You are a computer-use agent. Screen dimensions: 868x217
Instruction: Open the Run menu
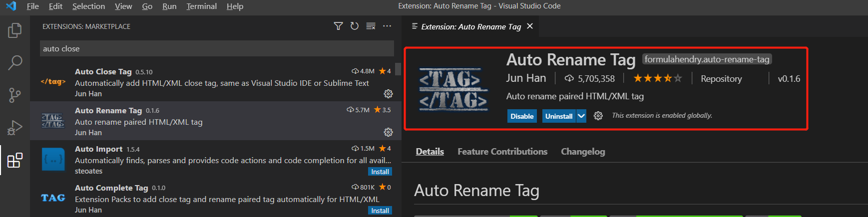click(x=169, y=6)
